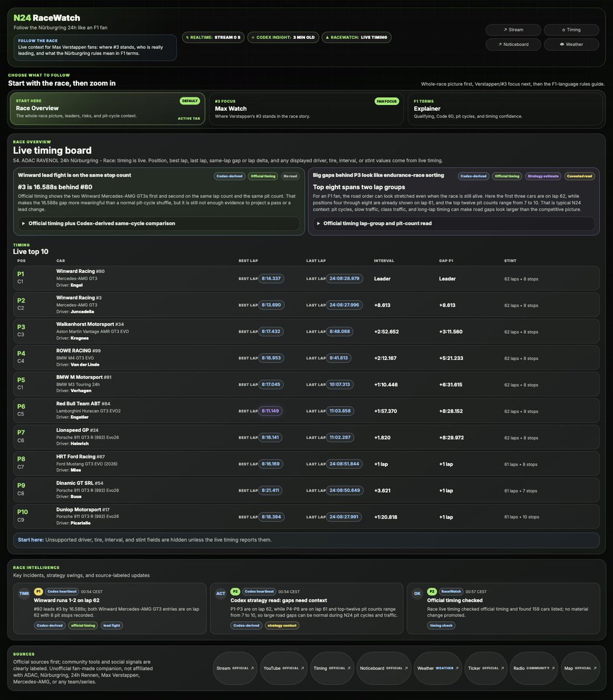Click Official timing checked headline

click(454, 600)
